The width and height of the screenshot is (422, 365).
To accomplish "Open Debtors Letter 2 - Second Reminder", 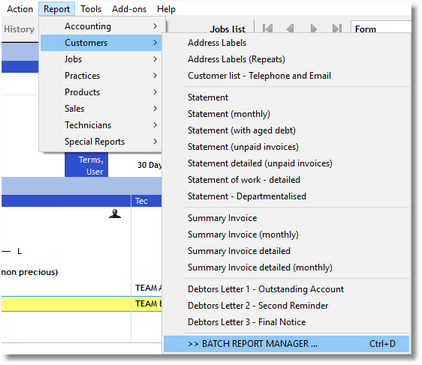I will (x=286, y=306).
